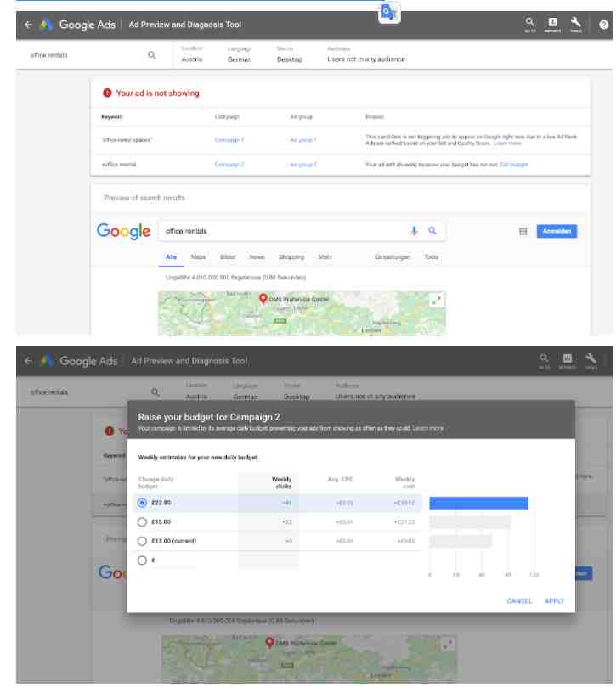Open the Device dropdown showing Desktop, undimmed page
Image resolution: width=616 pixels, height=687 pixels.
290,54
